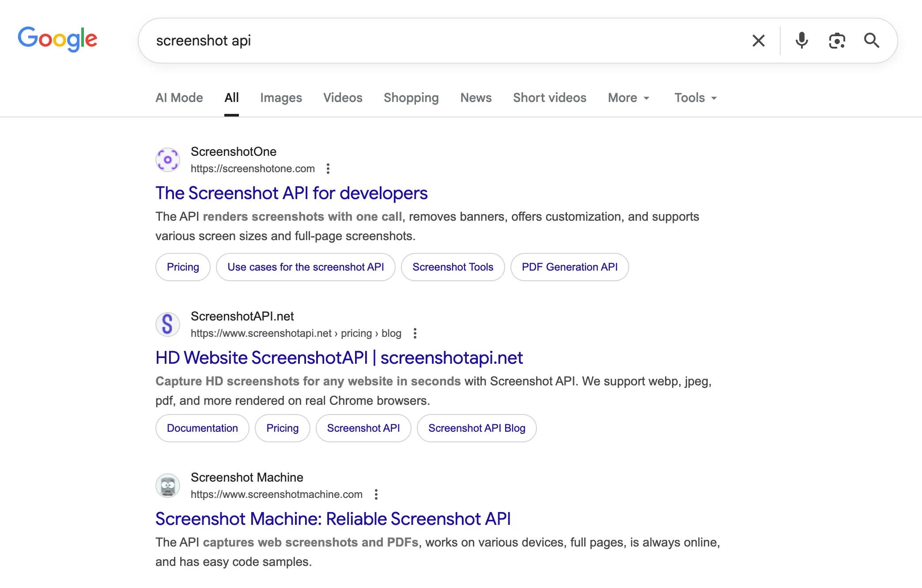
Task: Open 'The Screenshot API for developers' result
Action: [291, 193]
